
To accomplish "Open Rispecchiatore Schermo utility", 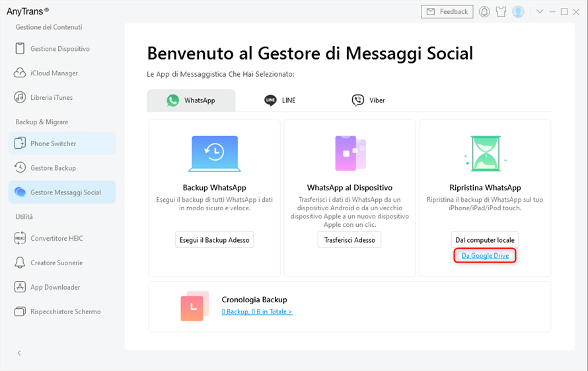I will [x=62, y=311].
